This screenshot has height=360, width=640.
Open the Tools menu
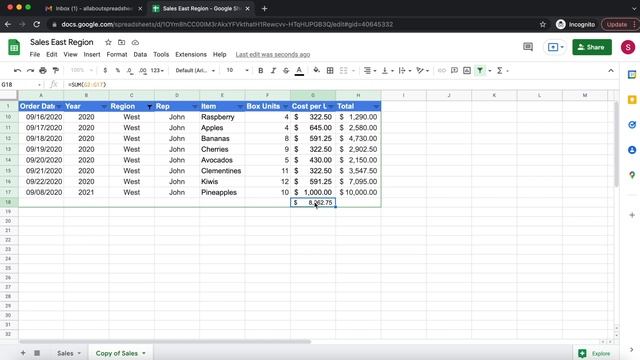pos(161,54)
